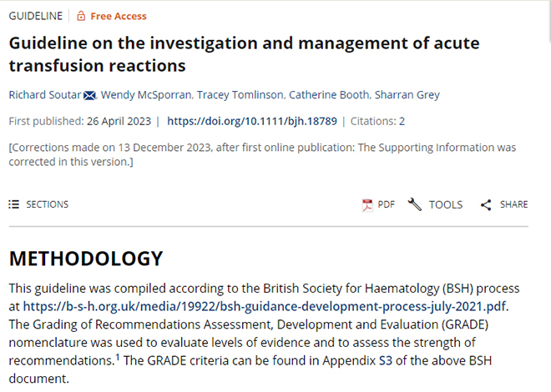Open the SHARE options label

pyautogui.click(x=513, y=204)
